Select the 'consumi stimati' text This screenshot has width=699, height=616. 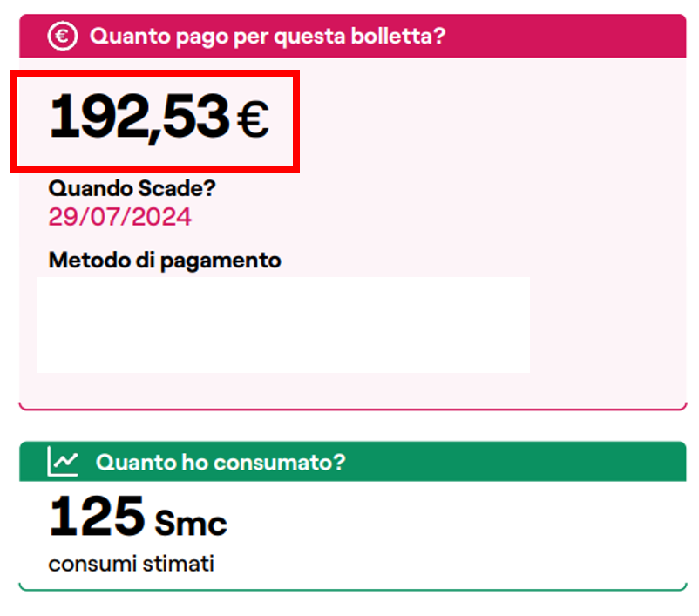[x=132, y=564]
